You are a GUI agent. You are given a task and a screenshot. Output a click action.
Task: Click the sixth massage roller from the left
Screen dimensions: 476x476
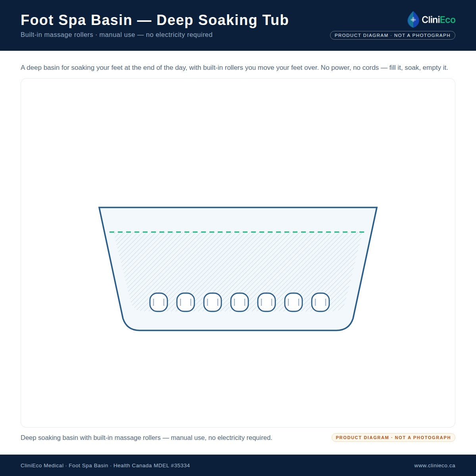tap(294, 302)
